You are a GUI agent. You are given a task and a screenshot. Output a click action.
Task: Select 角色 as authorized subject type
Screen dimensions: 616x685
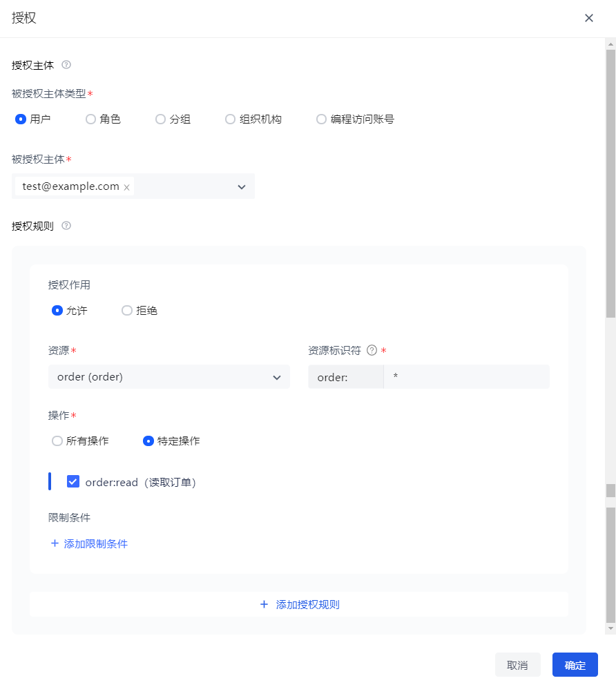click(x=90, y=119)
